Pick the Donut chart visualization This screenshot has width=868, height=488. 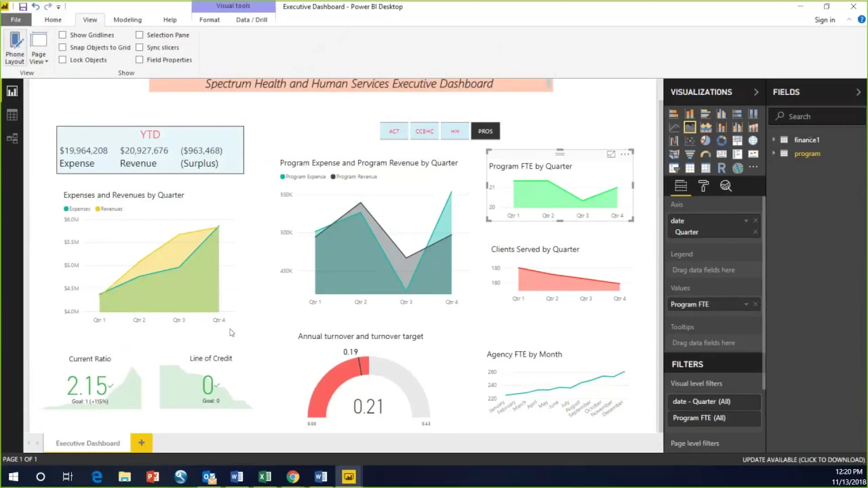[x=722, y=140]
